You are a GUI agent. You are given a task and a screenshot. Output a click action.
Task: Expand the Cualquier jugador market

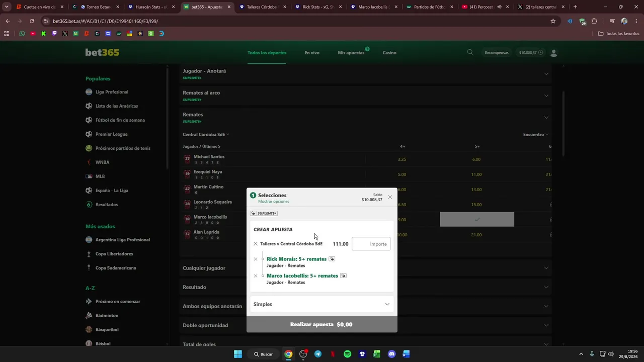[x=365, y=268]
